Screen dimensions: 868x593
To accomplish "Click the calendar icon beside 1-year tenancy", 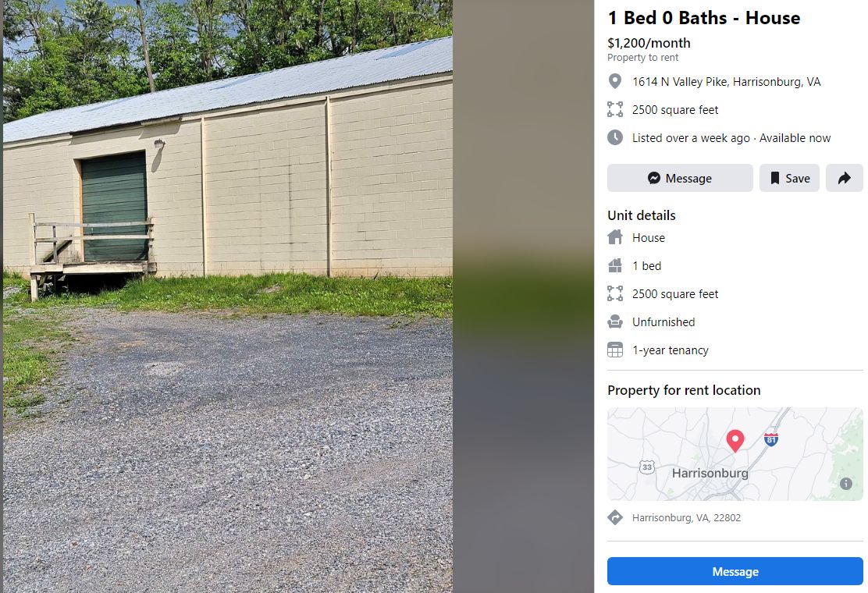I will (x=614, y=350).
